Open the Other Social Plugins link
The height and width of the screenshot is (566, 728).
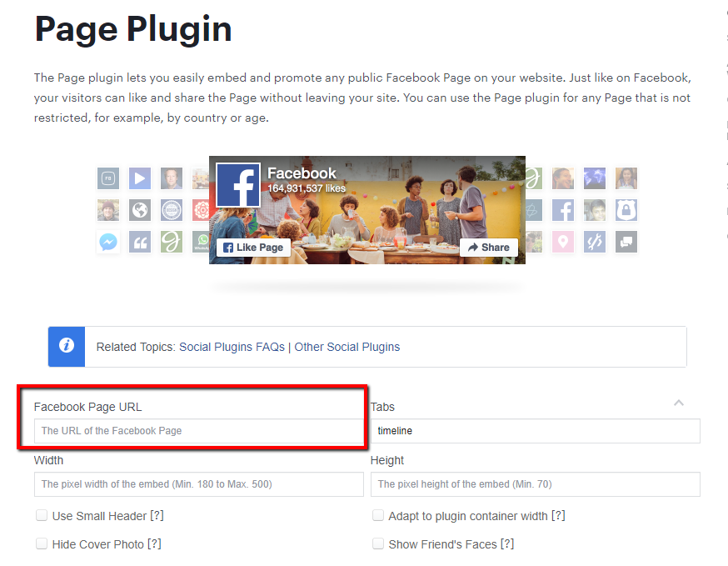(347, 347)
